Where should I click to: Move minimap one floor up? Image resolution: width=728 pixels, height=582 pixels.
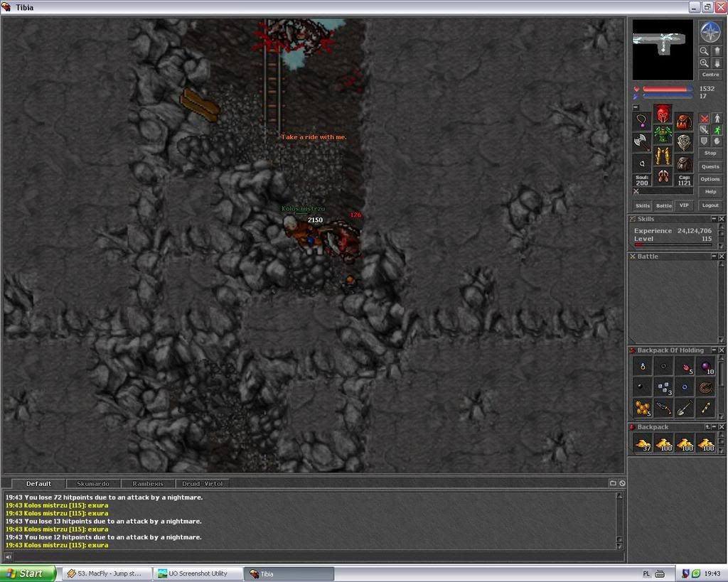tap(717, 51)
